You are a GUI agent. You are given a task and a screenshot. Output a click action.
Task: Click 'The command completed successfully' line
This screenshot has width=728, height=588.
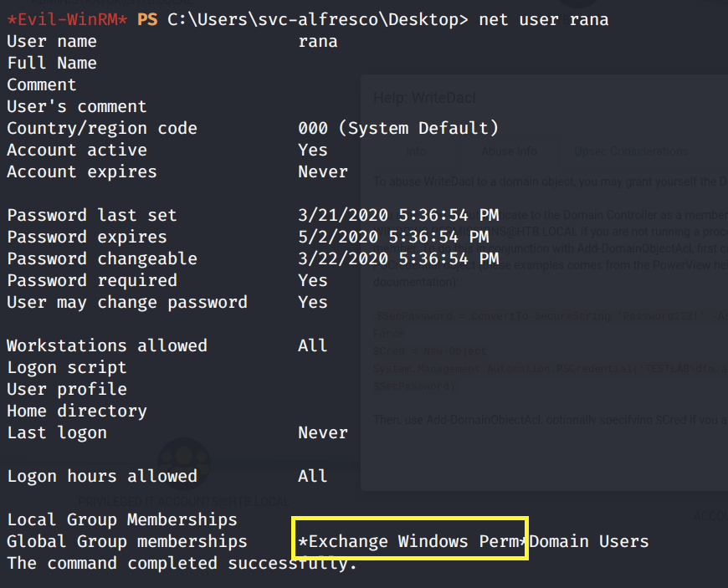[182, 563]
